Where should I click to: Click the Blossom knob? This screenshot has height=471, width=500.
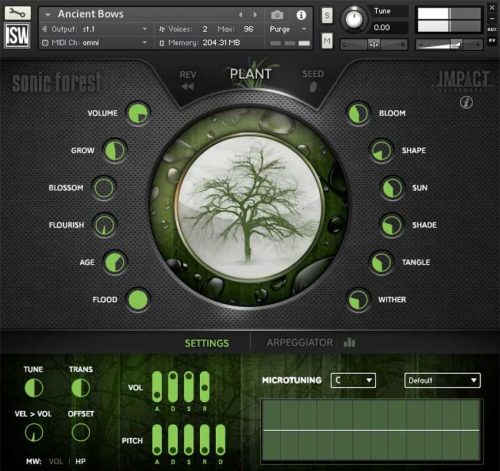tap(104, 188)
